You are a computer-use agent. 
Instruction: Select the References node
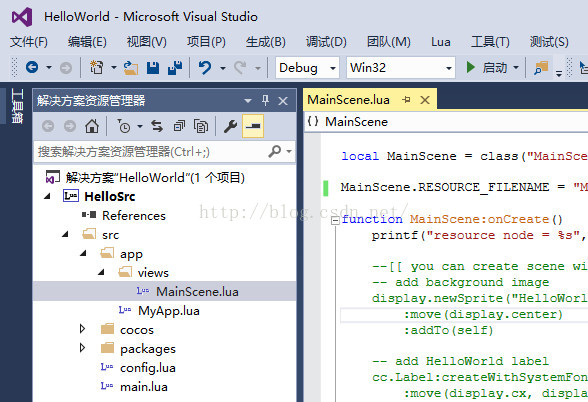(x=134, y=216)
